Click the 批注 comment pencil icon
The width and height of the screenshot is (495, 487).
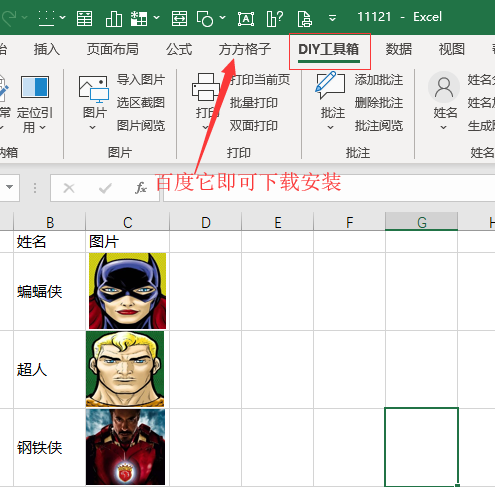click(330, 85)
